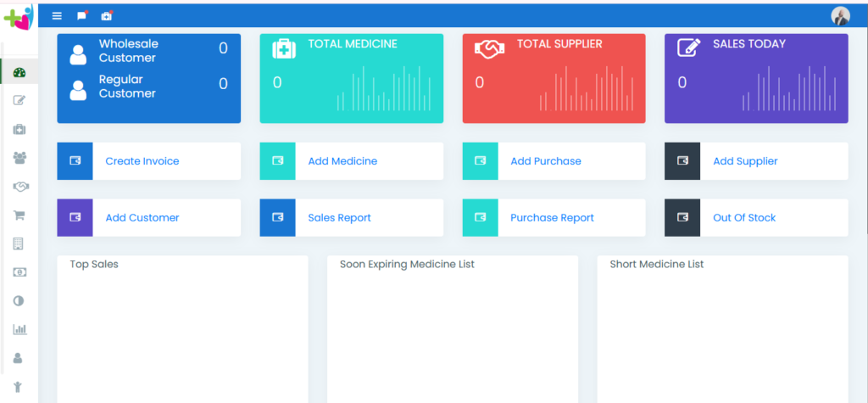Go to Add Purchase

545,161
